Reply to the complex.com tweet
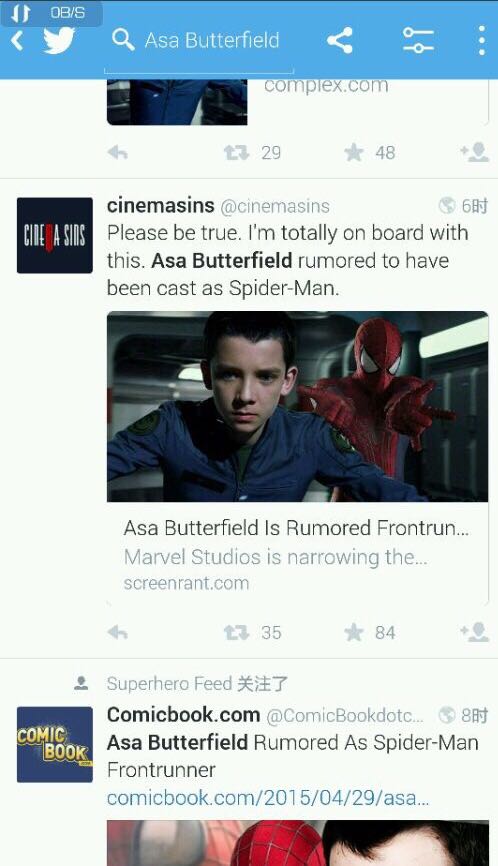 tap(118, 152)
